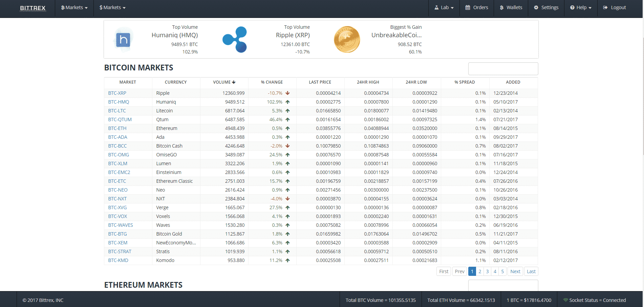Expand the Lab menu
The image size is (644, 307).
point(444,7)
